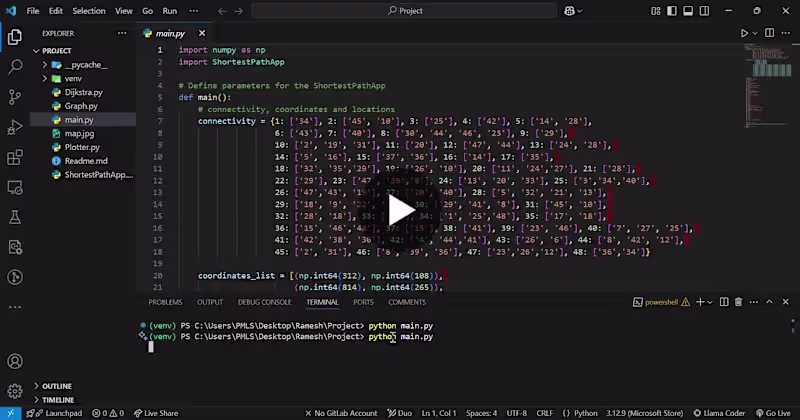Open Explorer views and more actions
Image resolution: width=800 pixels, height=420 pixels.
coord(122,33)
